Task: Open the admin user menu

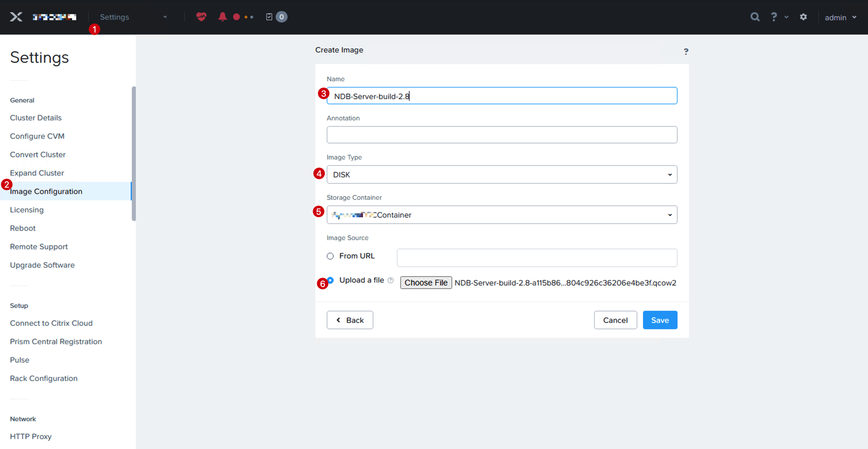Action: point(840,18)
